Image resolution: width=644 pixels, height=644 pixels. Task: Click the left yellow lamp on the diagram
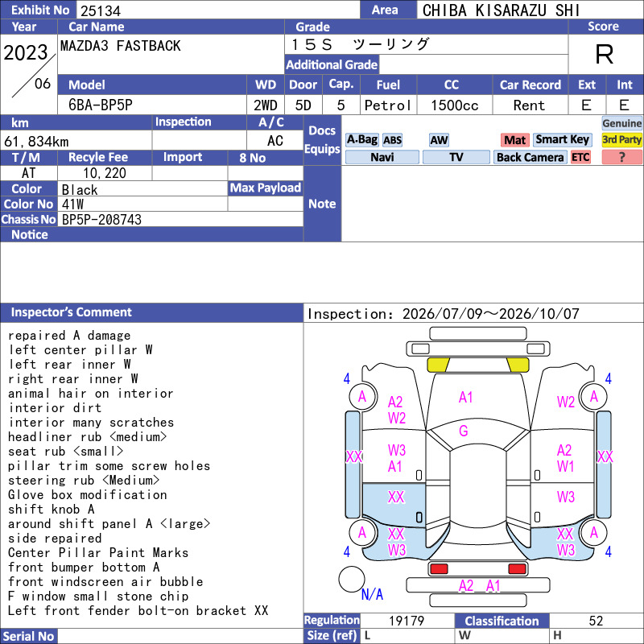click(438, 365)
